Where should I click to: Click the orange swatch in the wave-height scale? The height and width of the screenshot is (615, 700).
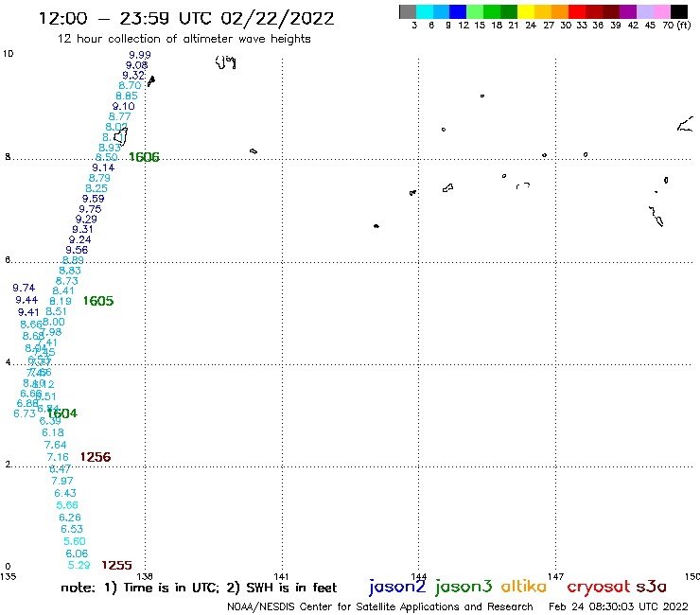click(559, 11)
